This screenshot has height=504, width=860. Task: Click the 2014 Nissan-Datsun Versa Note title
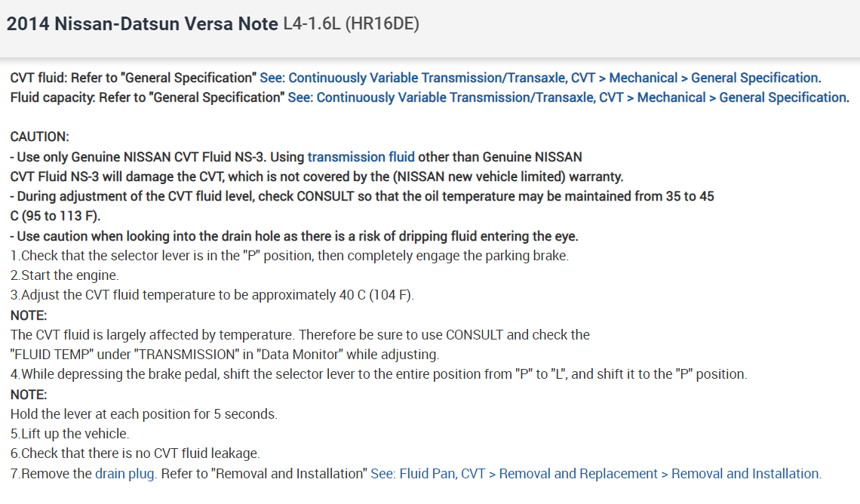point(143,24)
